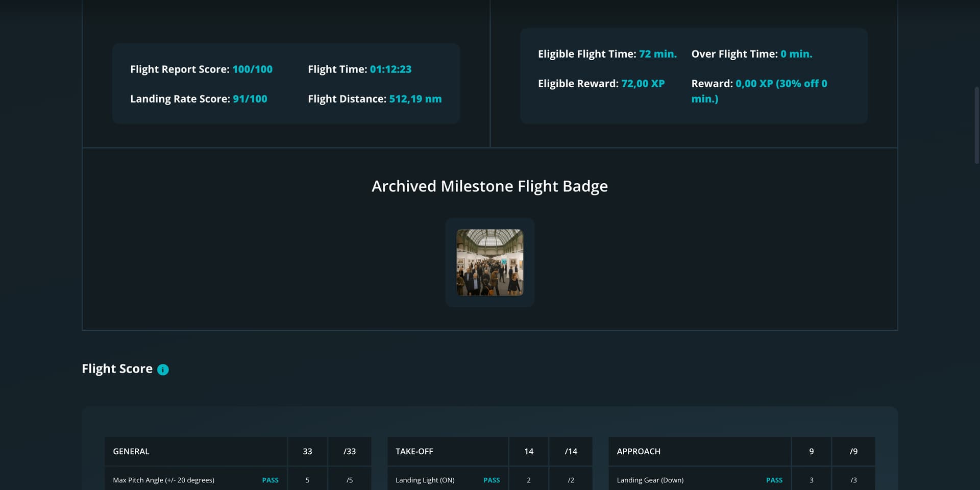Viewport: 980px width, 490px height.
Task: Click the GENERAL table header
Action: point(131,452)
